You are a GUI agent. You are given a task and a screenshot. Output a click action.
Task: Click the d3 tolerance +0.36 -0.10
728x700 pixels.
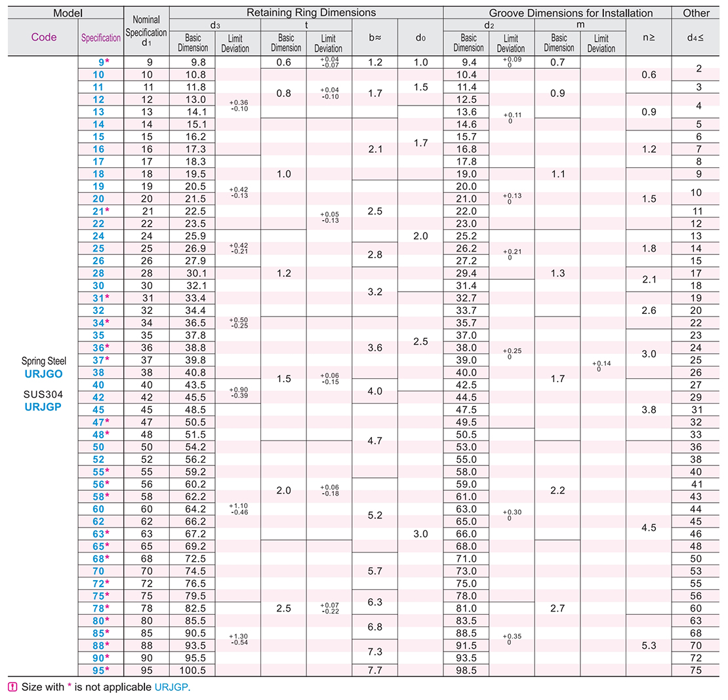[239, 106]
